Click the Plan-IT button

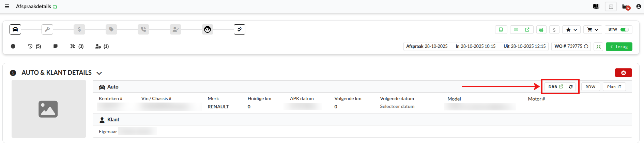(x=614, y=87)
